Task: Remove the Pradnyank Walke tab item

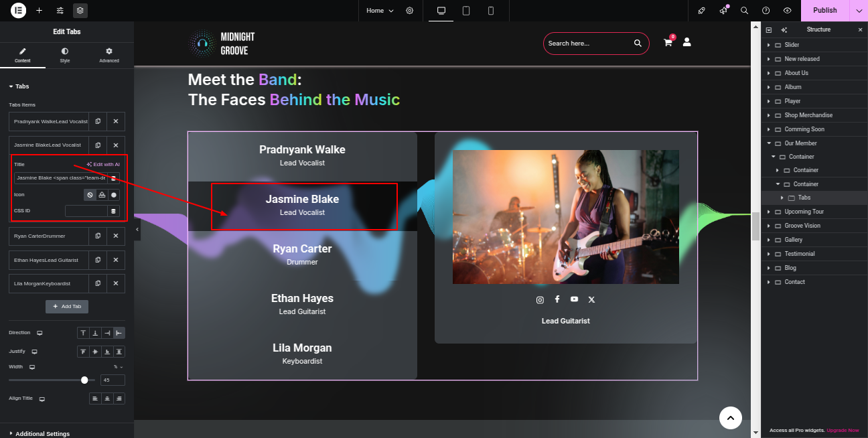Action: click(x=116, y=121)
